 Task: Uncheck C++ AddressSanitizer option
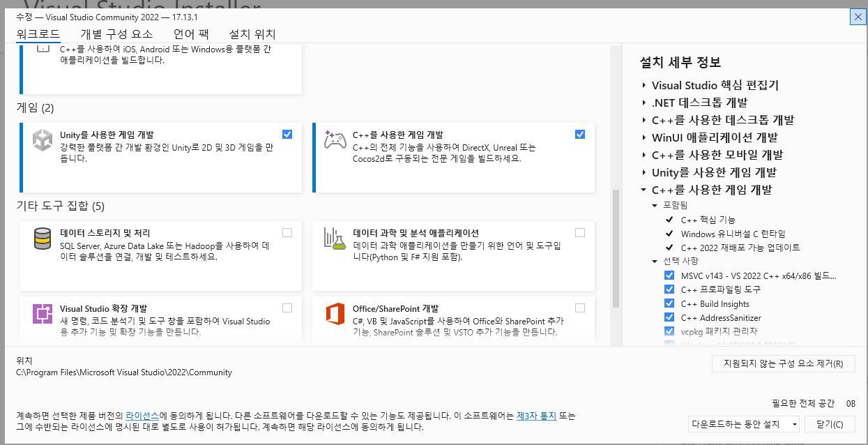pos(669,317)
